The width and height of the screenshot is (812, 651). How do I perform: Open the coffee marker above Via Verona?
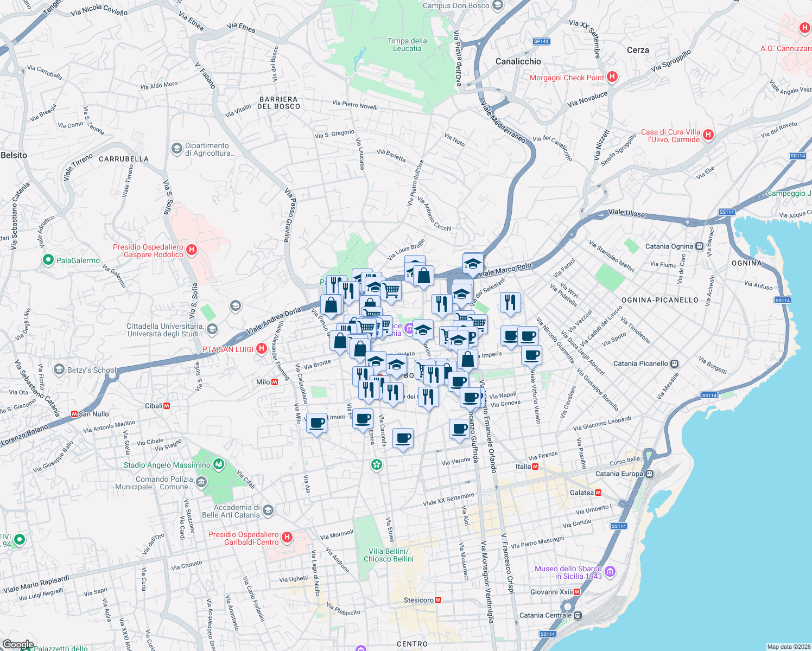pos(459,430)
